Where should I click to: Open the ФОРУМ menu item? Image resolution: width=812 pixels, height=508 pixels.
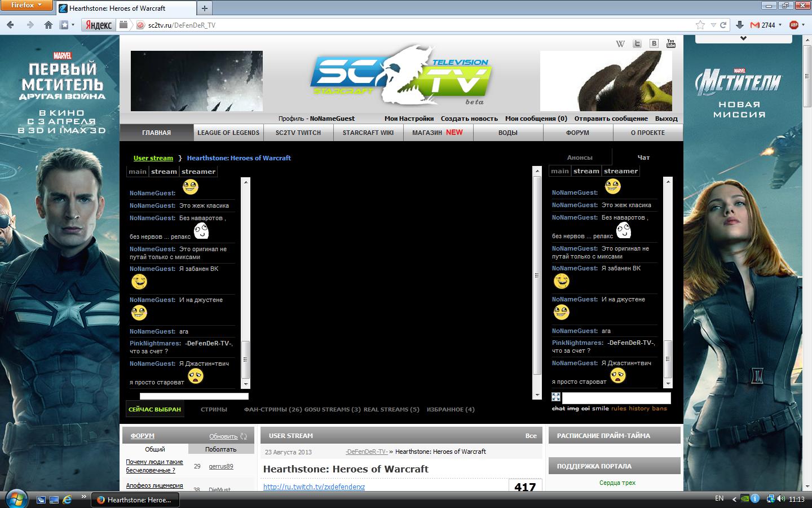pos(577,133)
